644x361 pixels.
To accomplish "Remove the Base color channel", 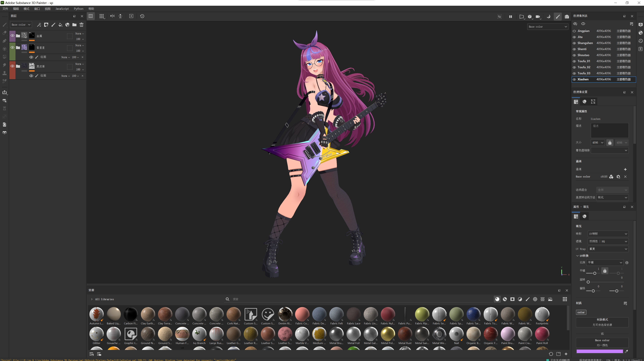I will point(625,177).
